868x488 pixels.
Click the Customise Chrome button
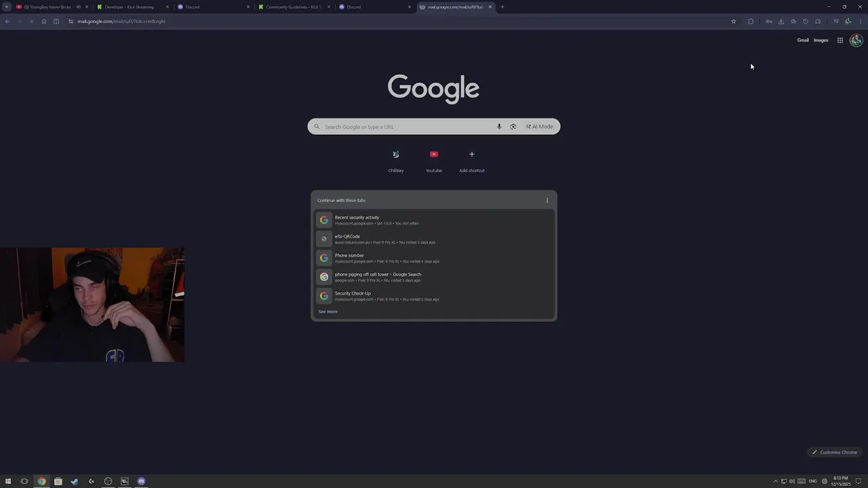click(835, 452)
